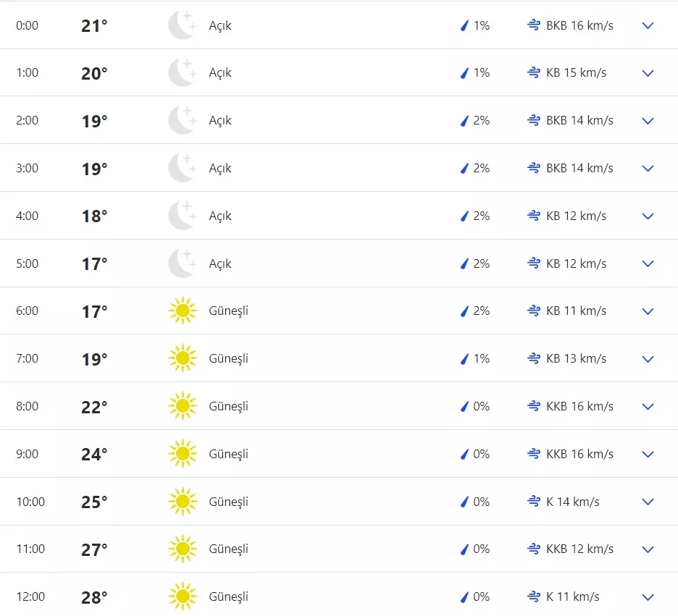
Task: Click the moon icon in the 3:00 row
Action: pyautogui.click(x=182, y=168)
